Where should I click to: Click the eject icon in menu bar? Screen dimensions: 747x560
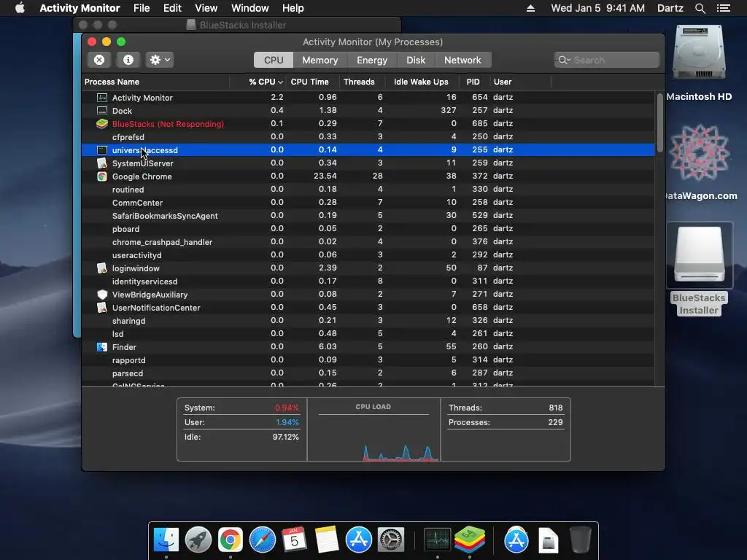point(530,8)
